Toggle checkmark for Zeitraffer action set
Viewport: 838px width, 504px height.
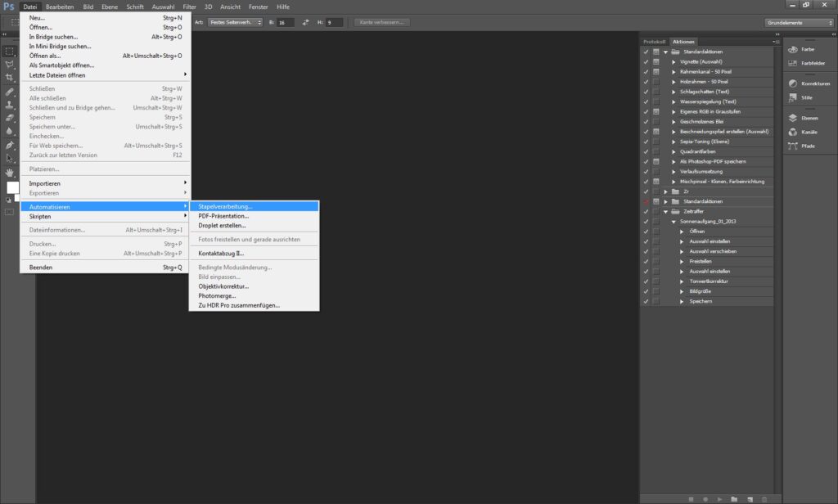(x=646, y=211)
